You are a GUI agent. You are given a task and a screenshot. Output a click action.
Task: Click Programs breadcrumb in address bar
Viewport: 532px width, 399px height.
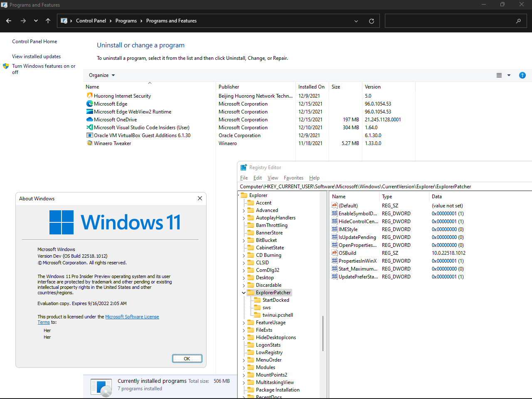click(x=126, y=21)
